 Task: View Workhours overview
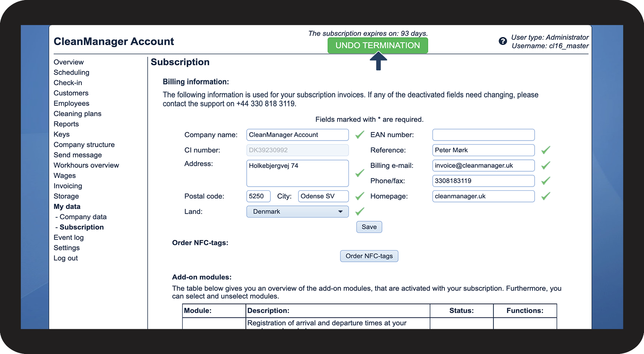click(86, 165)
